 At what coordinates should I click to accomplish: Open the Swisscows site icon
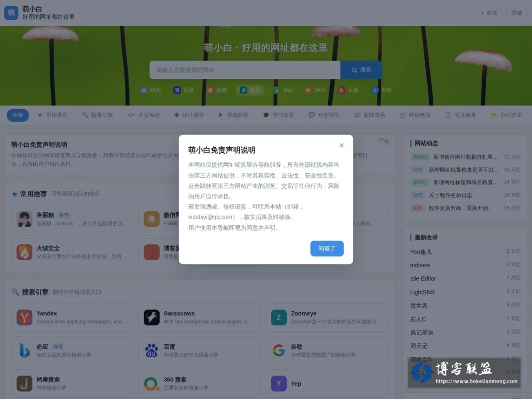click(152, 317)
